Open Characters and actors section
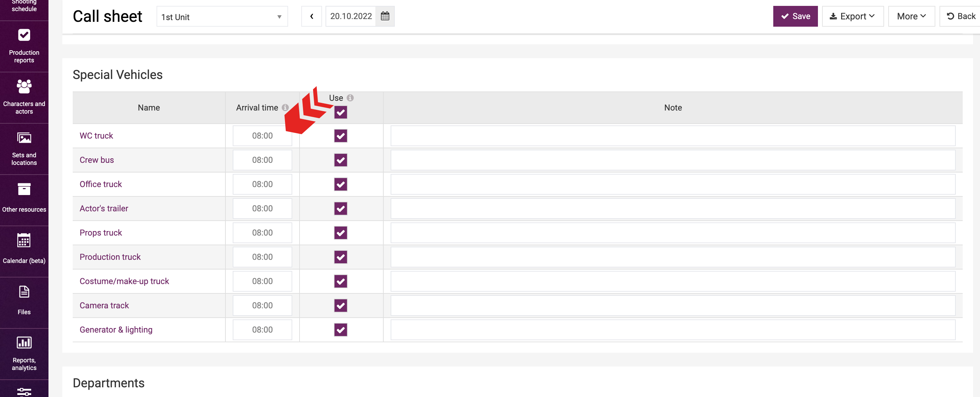 pyautogui.click(x=24, y=97)
